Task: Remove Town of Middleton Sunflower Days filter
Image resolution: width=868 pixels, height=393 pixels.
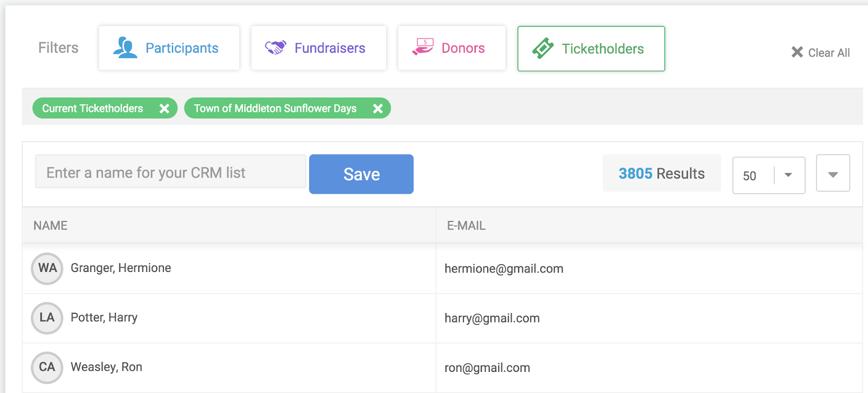Action: [378, 109]
